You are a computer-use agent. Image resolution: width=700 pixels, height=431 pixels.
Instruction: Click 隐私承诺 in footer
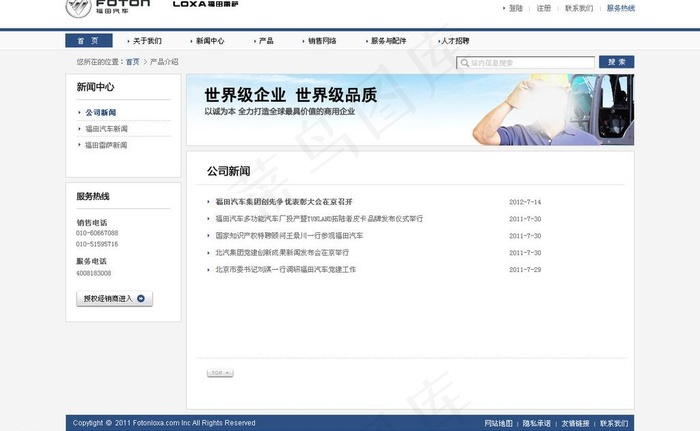pyautogui.click(x=537, y=423)
